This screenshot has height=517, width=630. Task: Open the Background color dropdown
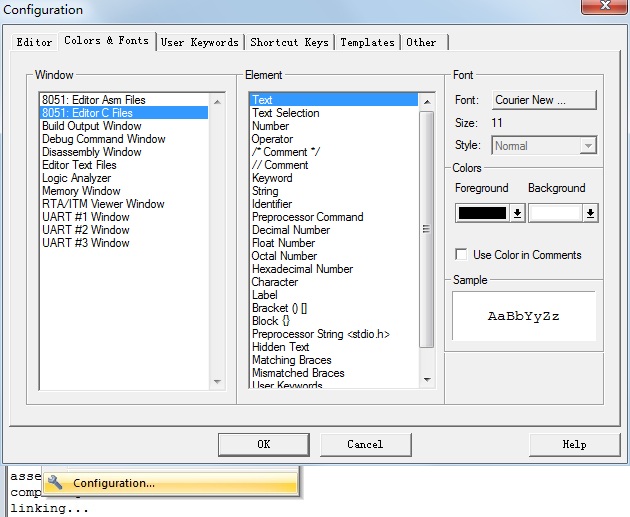coord(590,213)
